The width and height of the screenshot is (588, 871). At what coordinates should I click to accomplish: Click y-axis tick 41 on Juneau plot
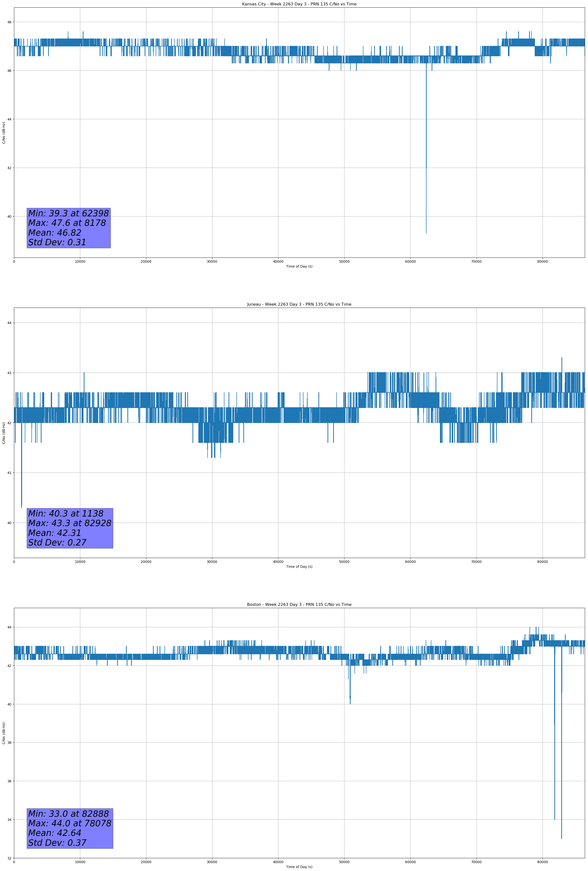[9, 473]
